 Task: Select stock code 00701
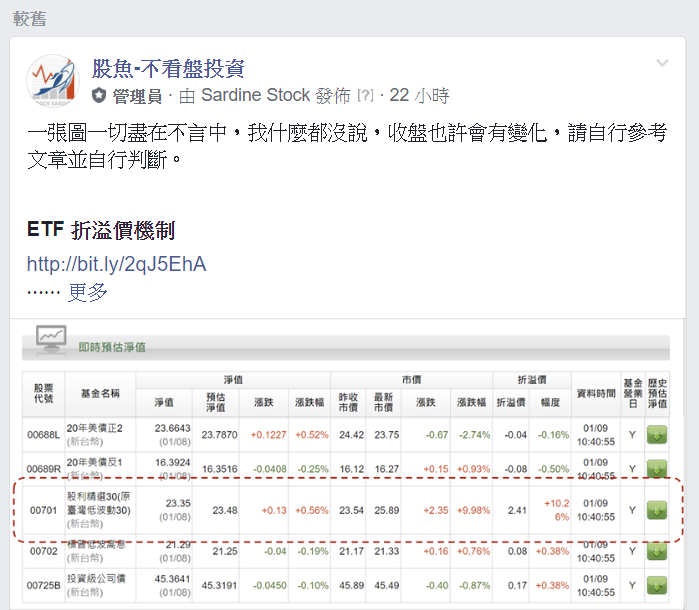43,510
